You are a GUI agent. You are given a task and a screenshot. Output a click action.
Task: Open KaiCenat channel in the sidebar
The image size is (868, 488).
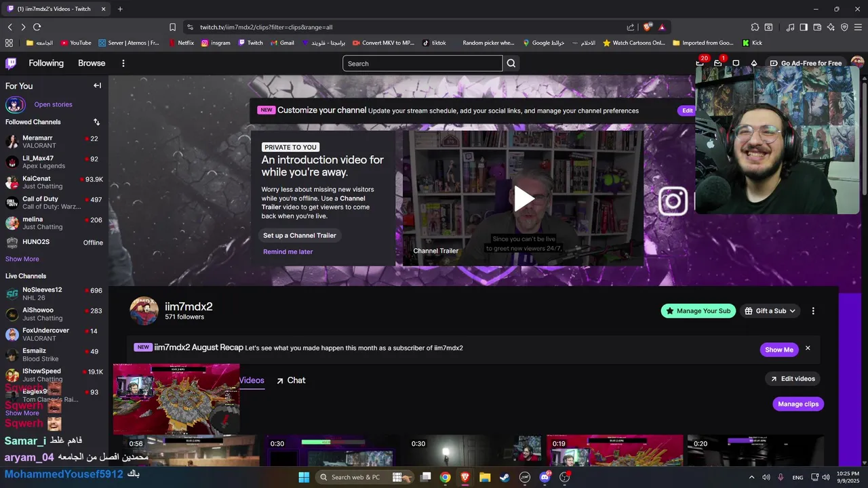[54, 182]
